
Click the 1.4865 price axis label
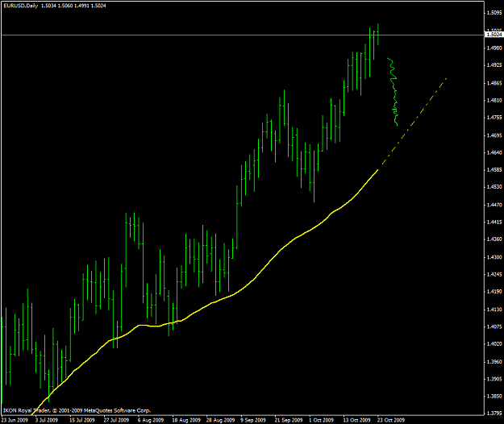coord(494,83)
